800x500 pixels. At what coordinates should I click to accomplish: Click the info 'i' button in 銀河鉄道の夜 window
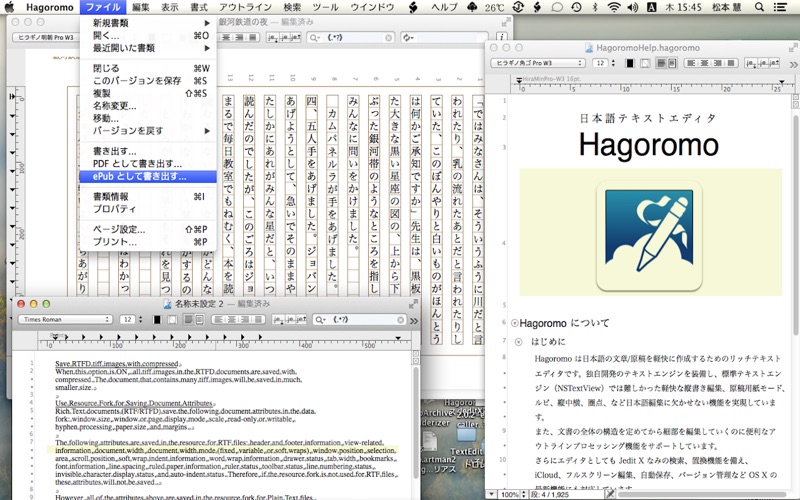pyautogui.click(x=502, y=37)
